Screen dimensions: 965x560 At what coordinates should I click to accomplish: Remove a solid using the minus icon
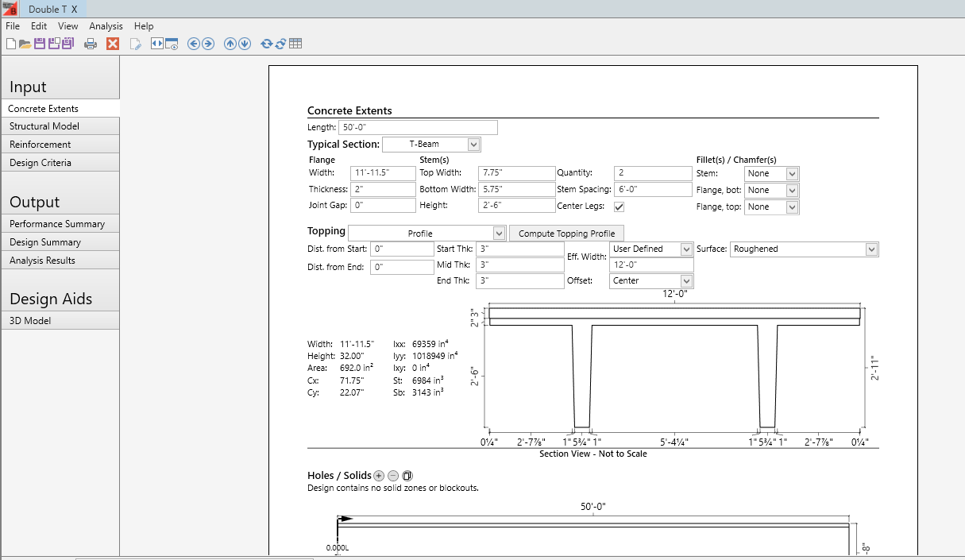(x=395, y=475)
